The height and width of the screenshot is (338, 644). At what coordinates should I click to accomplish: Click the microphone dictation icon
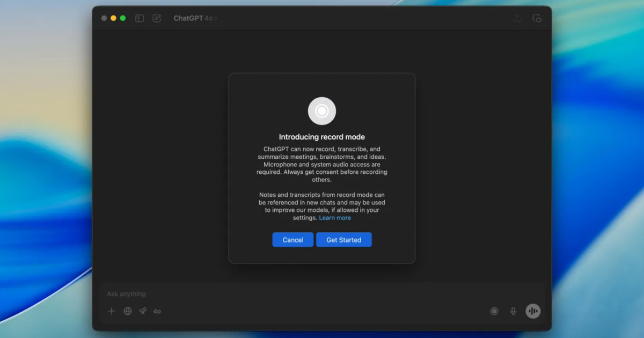pyautogui.click(x=513, y=311)
